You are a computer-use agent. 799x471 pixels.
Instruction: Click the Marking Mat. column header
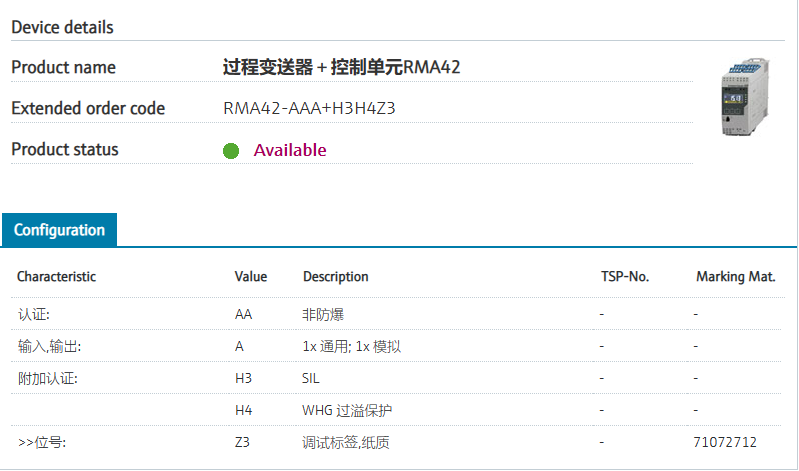click(x=735, y=276)
